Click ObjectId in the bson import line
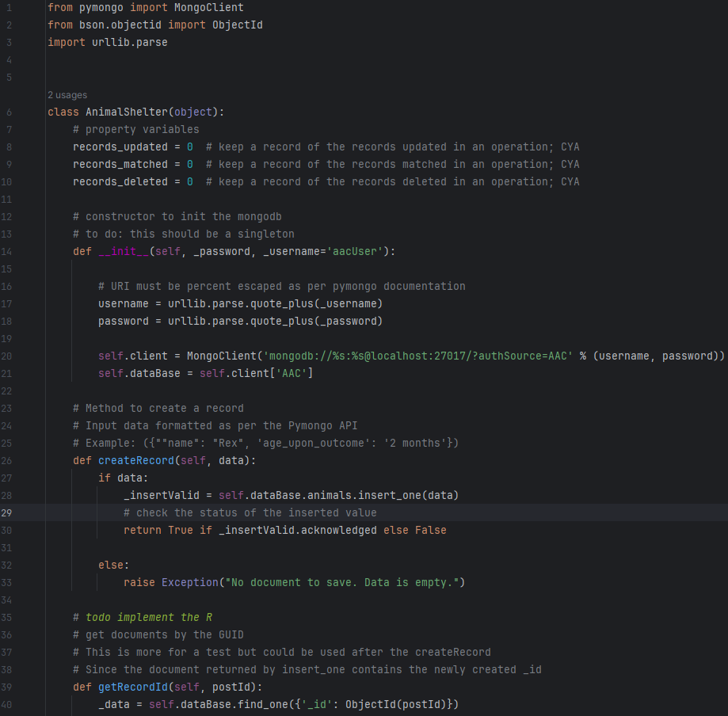Screen dimensions: 728x716 point(237,25)
